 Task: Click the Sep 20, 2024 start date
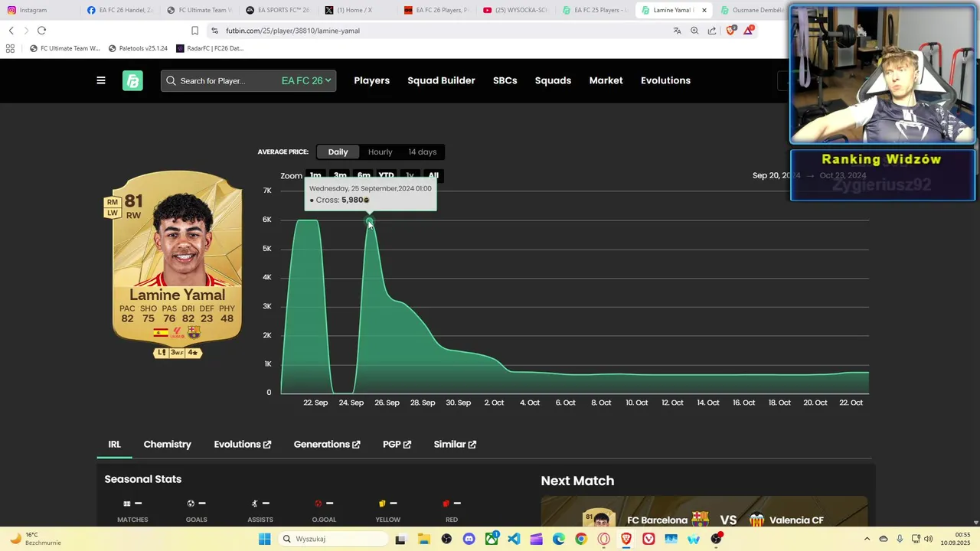click(x=776, y=175)
